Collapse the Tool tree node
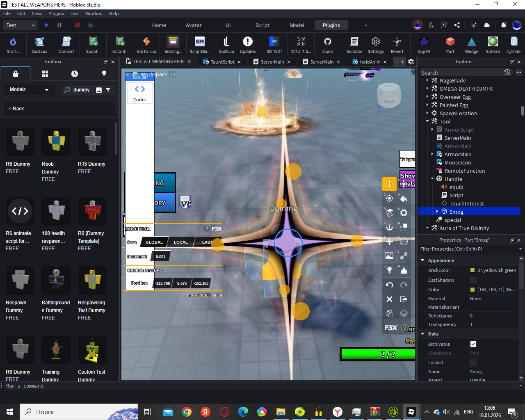Image resolution: width=525 pixels, height=420 pixels. click(x=427, y=121)
